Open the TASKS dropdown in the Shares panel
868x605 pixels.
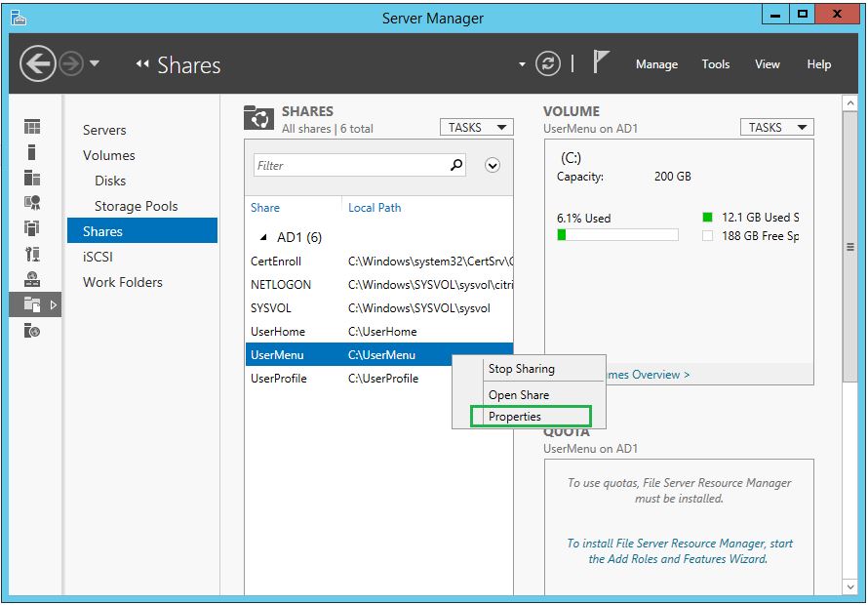(476, 127)
